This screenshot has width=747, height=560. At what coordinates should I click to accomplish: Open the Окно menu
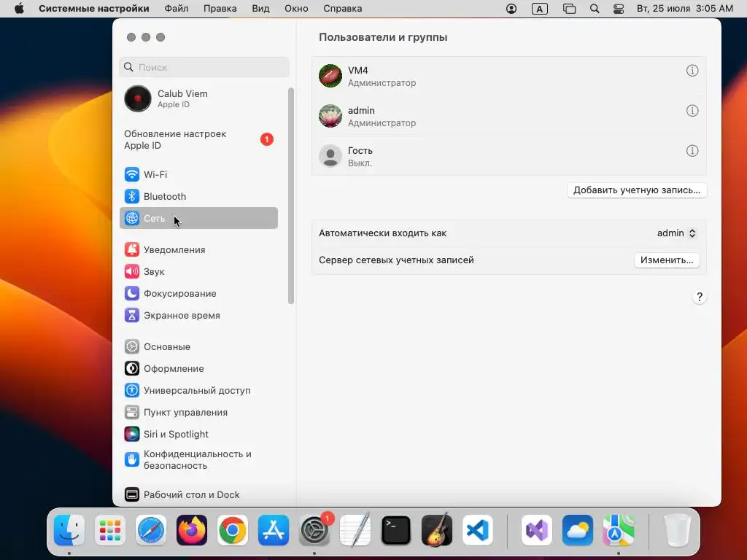tap(296, 9)
